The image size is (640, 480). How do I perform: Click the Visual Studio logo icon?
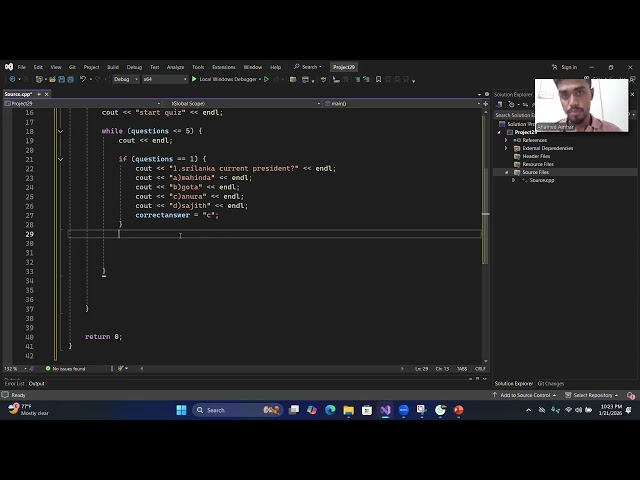[9, 67]
